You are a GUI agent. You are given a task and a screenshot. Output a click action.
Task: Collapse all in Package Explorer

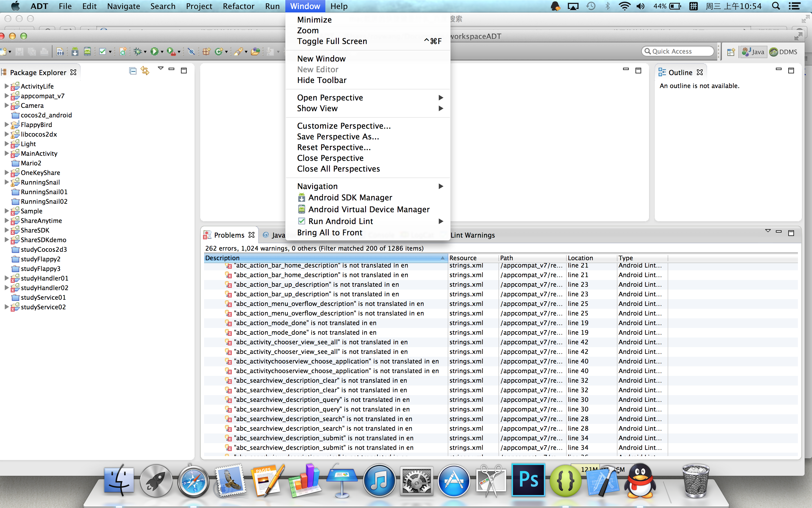click(133, 71)
